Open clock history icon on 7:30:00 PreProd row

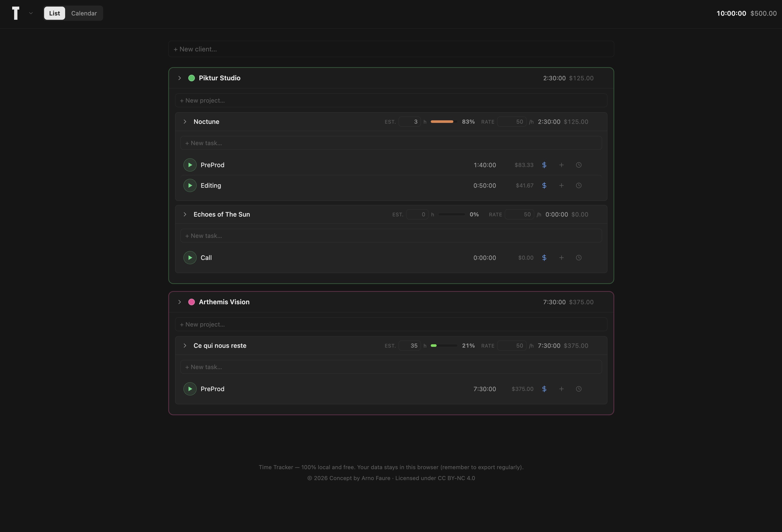579,389
